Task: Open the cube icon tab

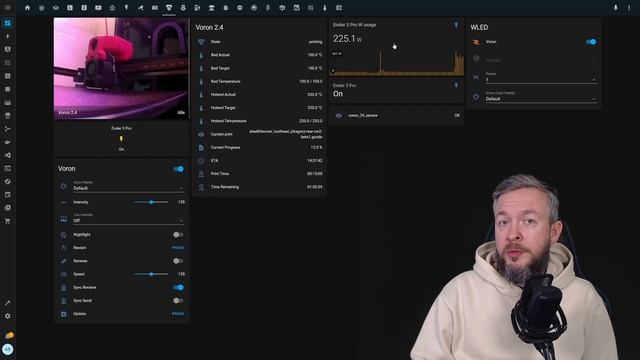Action: [x=282, y=7]
